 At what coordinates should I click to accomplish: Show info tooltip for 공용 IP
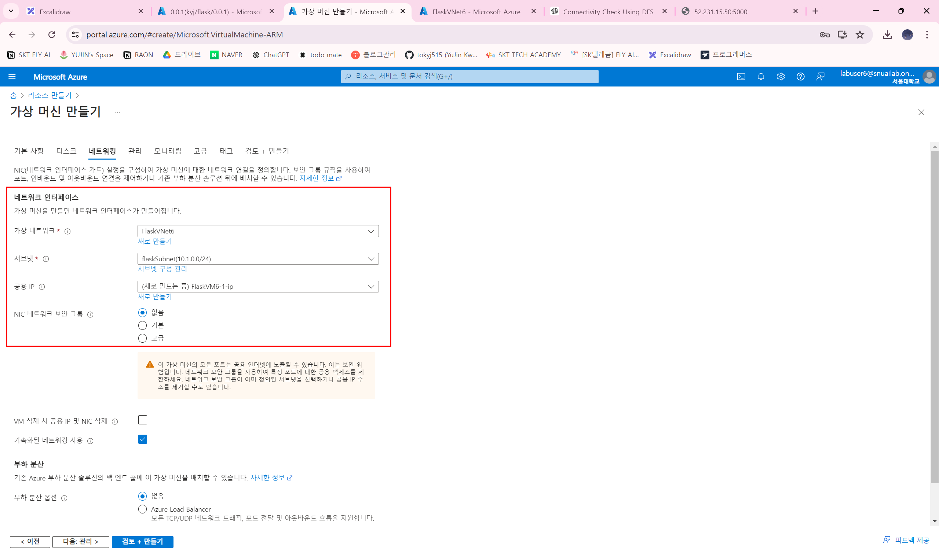click(42, 287)
